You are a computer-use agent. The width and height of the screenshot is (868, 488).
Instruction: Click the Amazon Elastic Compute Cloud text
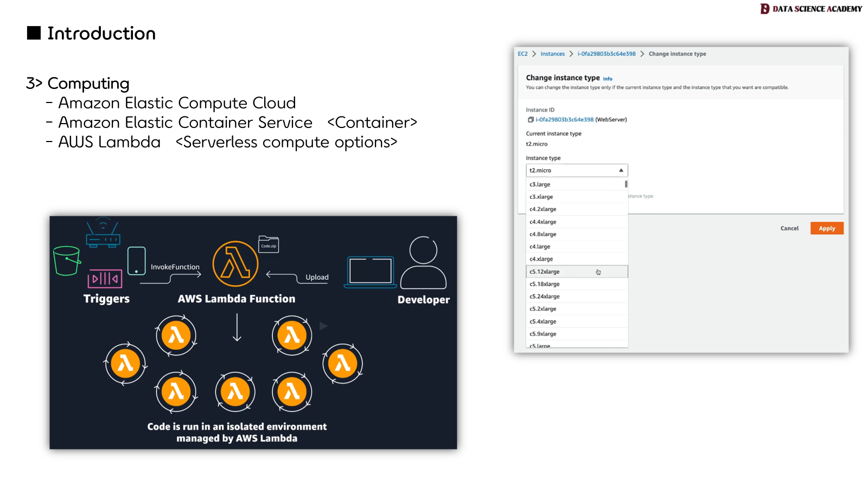[x=177, y=103]
